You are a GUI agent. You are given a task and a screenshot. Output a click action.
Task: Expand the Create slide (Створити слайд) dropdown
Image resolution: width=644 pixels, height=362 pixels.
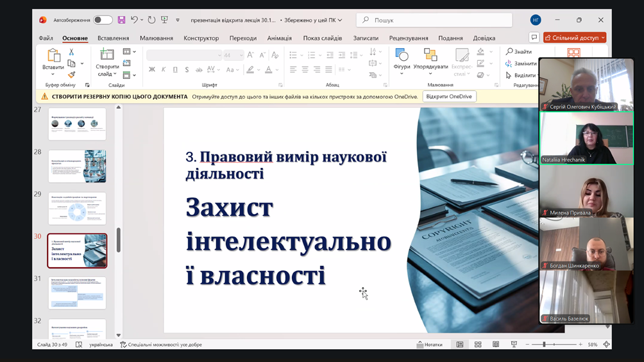click(107, 74)
